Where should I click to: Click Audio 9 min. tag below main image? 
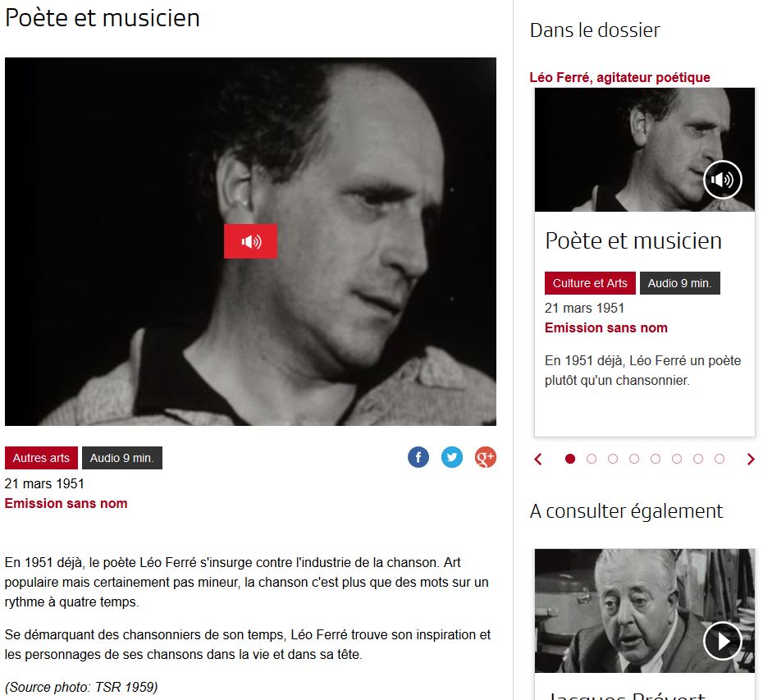122,458
